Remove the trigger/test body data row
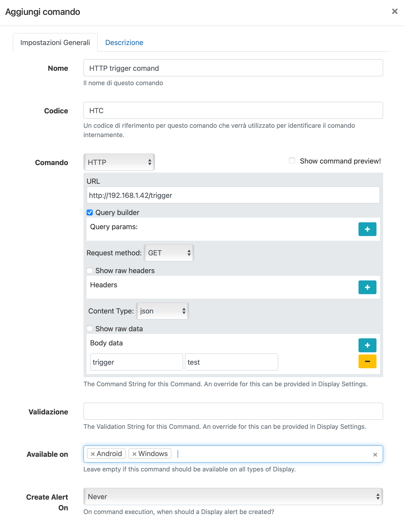Image resolution: width=404 pixels, height=532 pixels. [367, 361]
